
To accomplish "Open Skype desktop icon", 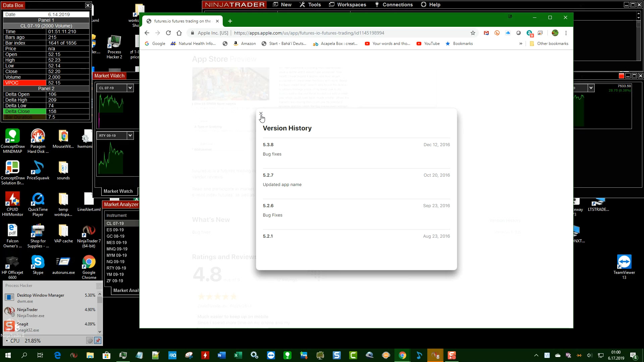I will [x=38, y=265].
